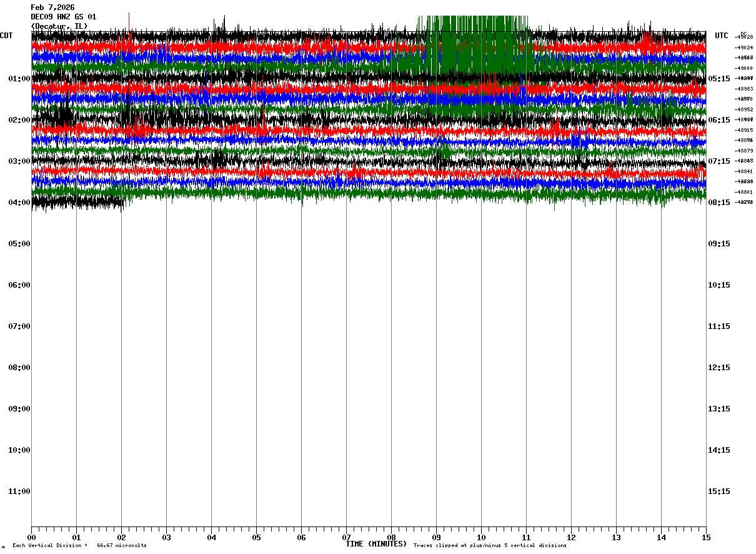This screenshot has height=554, width=756.
Task: Select the CDT timezone label
Action: [x=7, y=36]
